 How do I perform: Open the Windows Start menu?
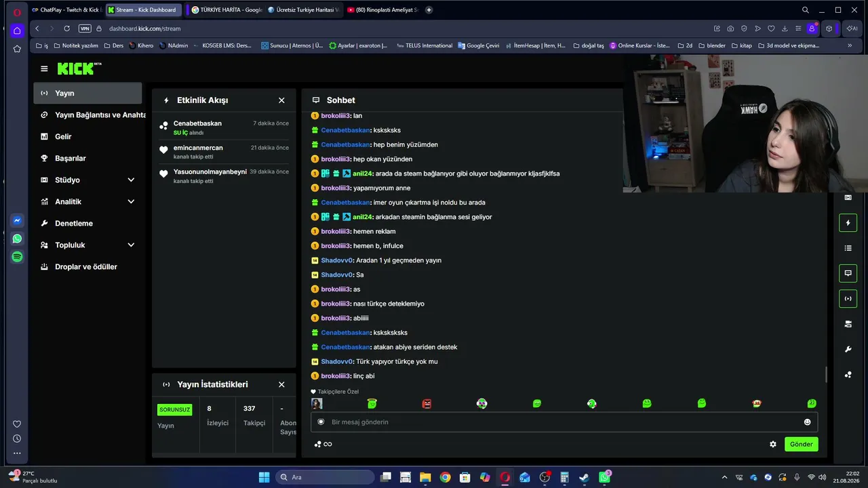point(264,477)
